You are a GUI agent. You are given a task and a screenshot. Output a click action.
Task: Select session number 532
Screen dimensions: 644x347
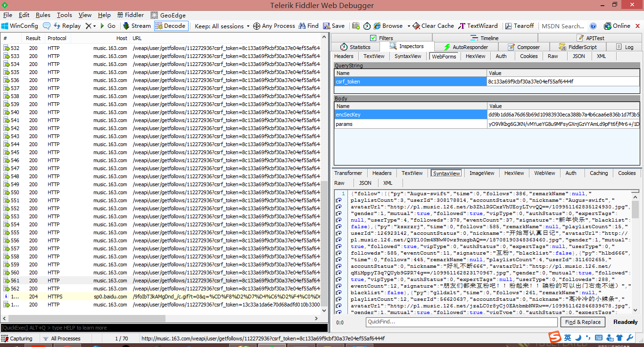click(160, 48)
